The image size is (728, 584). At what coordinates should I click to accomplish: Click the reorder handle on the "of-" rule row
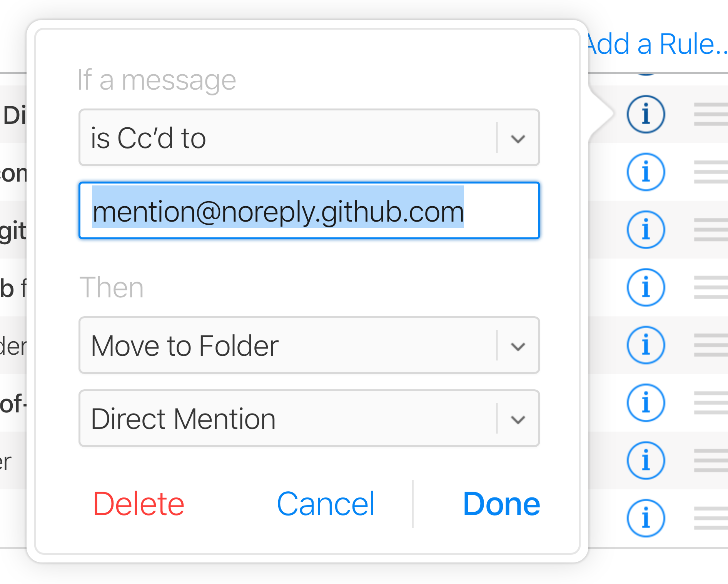710,403
